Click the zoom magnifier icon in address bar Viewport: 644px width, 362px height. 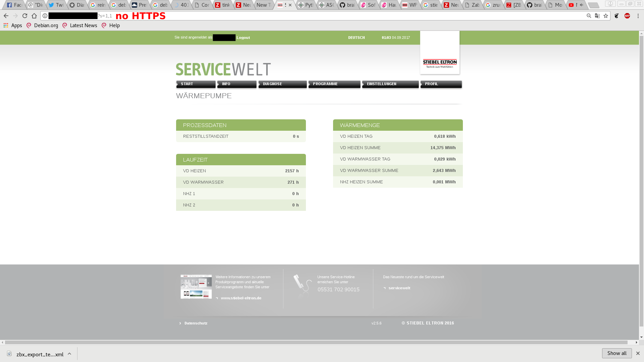(589, 16)
